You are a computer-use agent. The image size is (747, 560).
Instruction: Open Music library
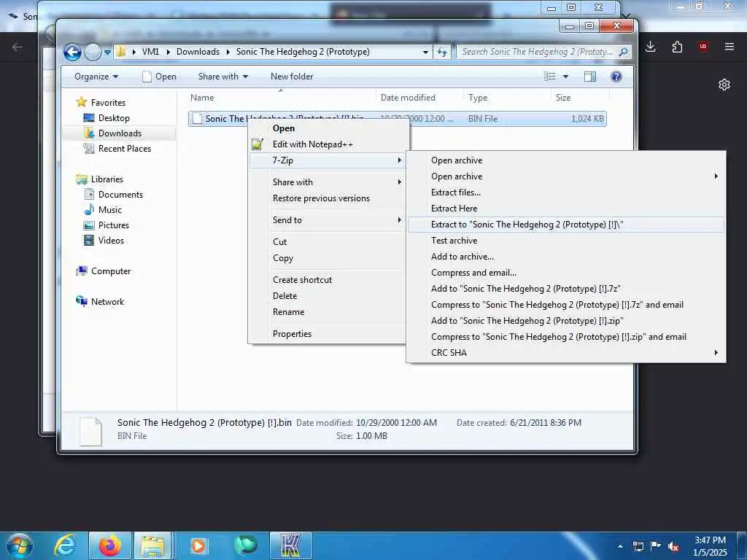tap(110, 209)
